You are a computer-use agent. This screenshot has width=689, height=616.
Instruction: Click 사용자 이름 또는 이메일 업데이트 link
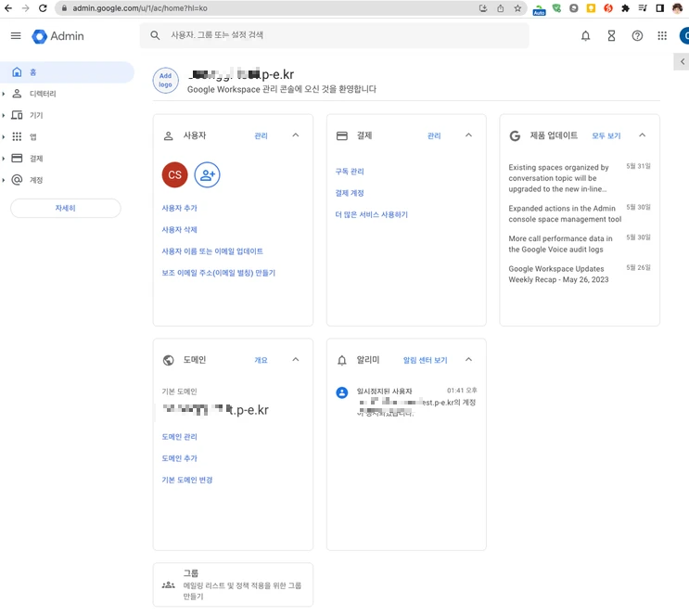tap(212, 251)
